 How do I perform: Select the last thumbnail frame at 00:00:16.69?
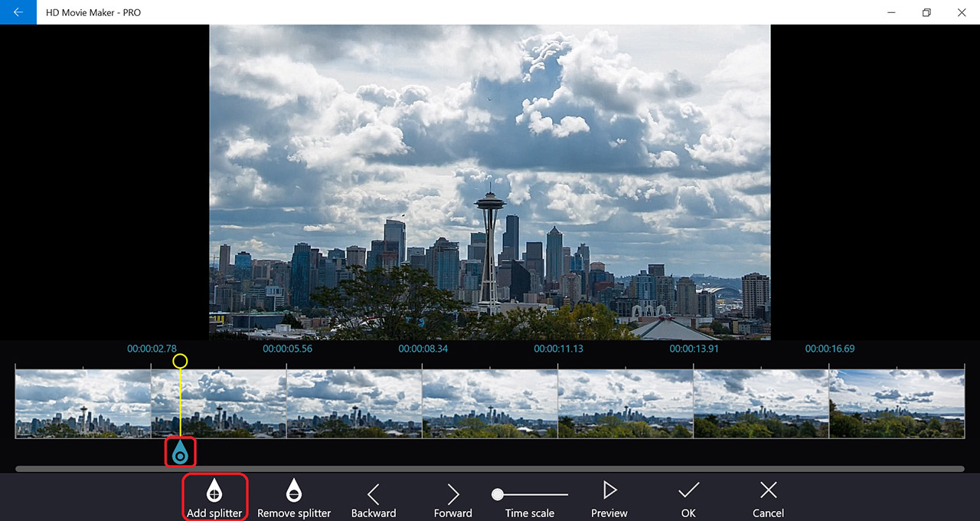[x=897, y=404]
